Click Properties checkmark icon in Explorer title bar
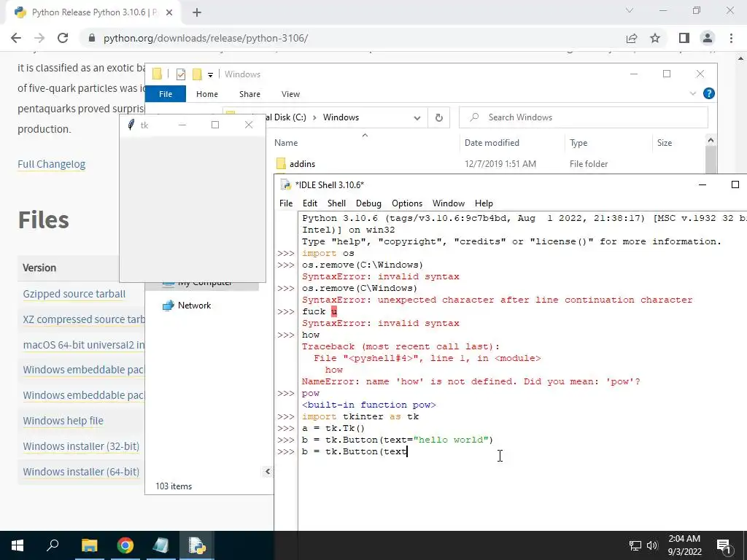The width and height of the screenshot is (747, 560). (181, 74)
